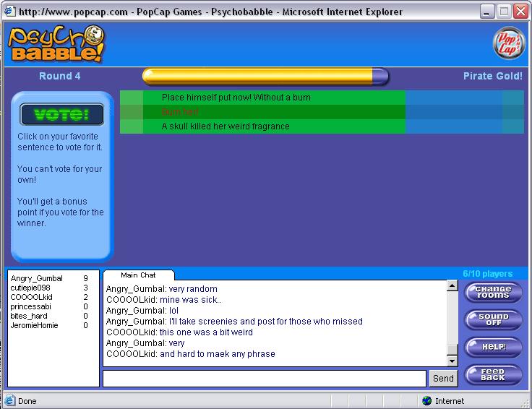This screenshot has height=409, width=532.
Task: Turn sound off
Action: pos(493,320)
